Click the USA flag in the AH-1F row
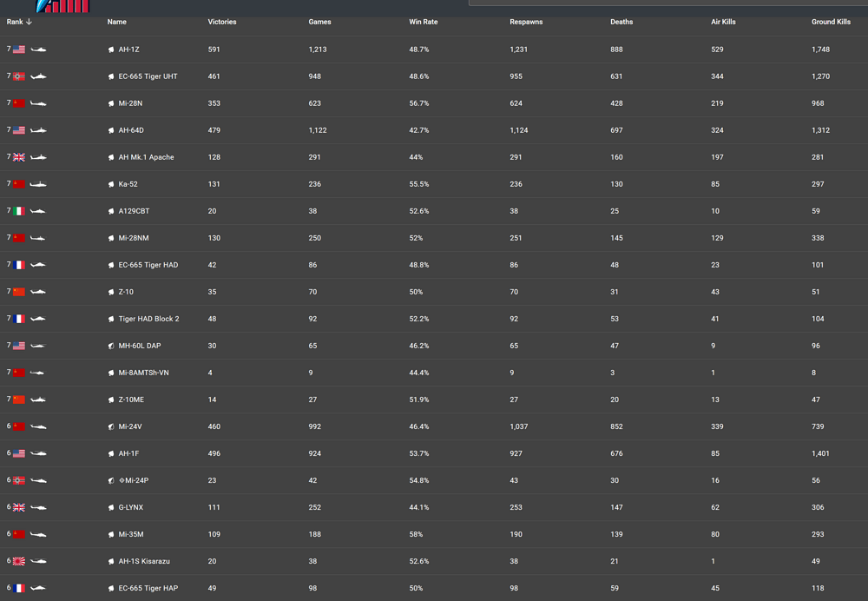868x601 pixels. (x=19, y=453)
